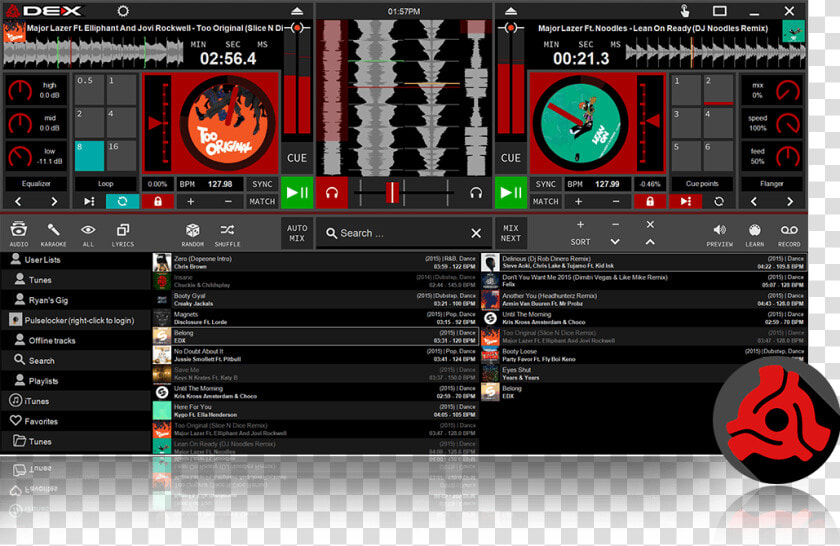The width and height of the screenshot is (840, 546).
Task: Go to next Equalizer panel
Action: 54,201
